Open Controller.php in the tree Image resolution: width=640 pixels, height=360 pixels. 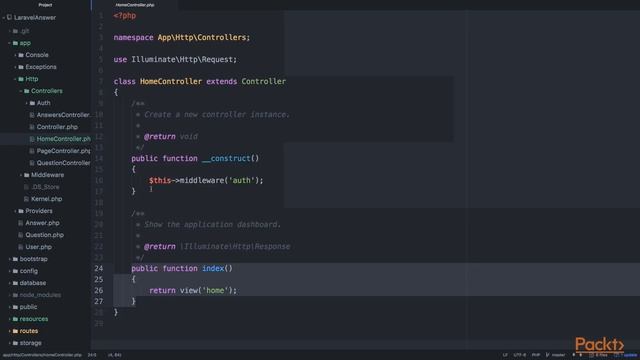(x=57, y=127)
